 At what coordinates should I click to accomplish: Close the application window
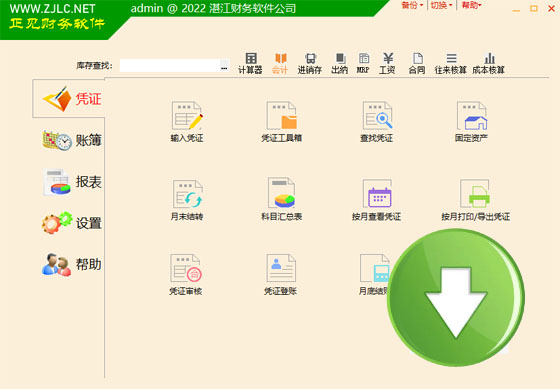click(x=551, y=9)
